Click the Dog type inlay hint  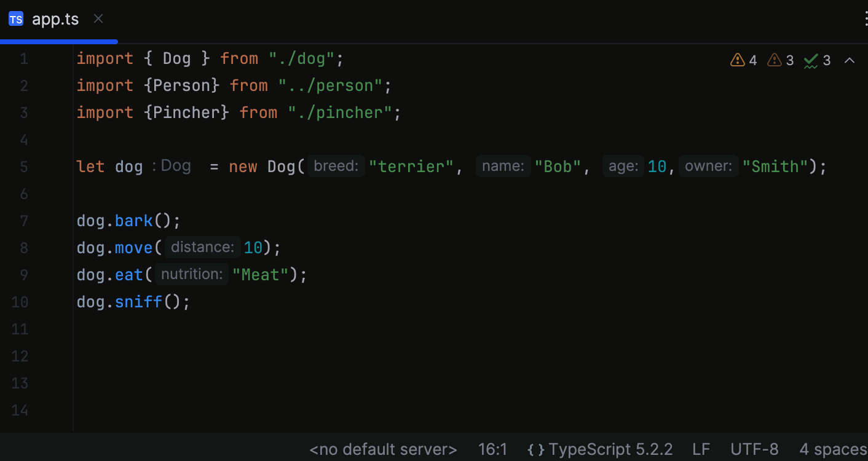pyautogui.click(x=176, y=165)
